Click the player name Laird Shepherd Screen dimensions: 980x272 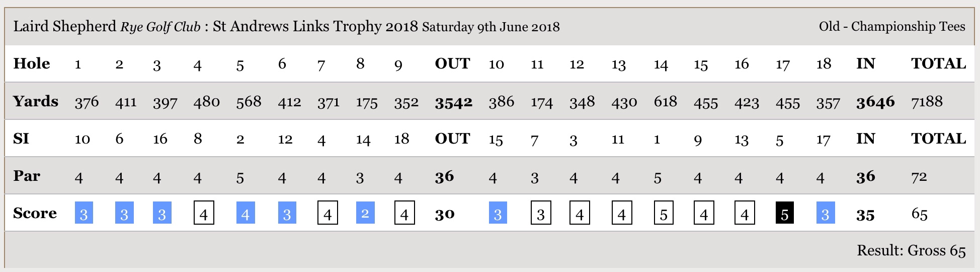[64, 26]
